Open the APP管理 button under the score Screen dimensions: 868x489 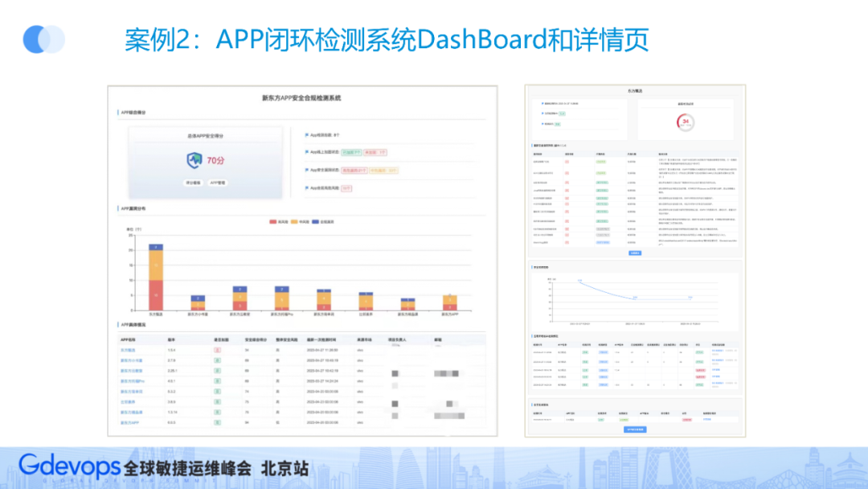point(218,183)
